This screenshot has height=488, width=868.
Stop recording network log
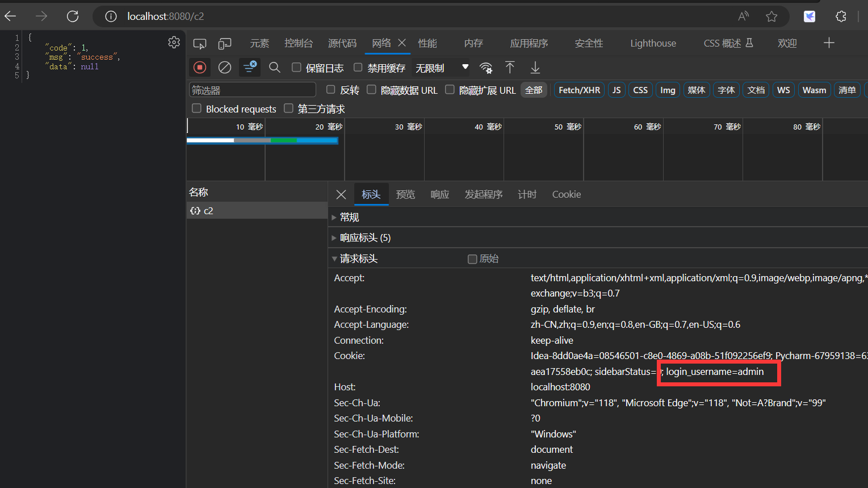click(x=200, y=68)
